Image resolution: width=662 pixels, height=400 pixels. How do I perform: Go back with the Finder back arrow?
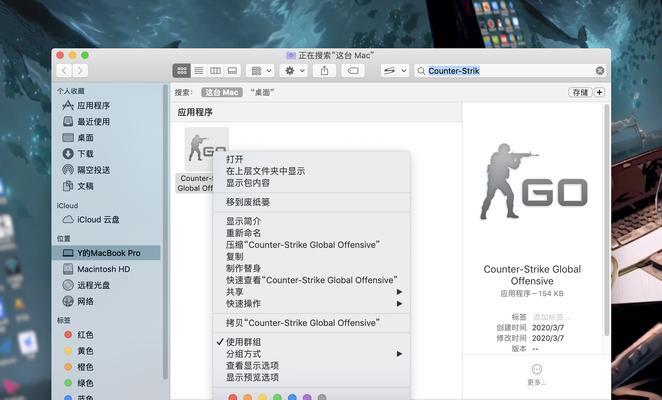click(64, 71)
